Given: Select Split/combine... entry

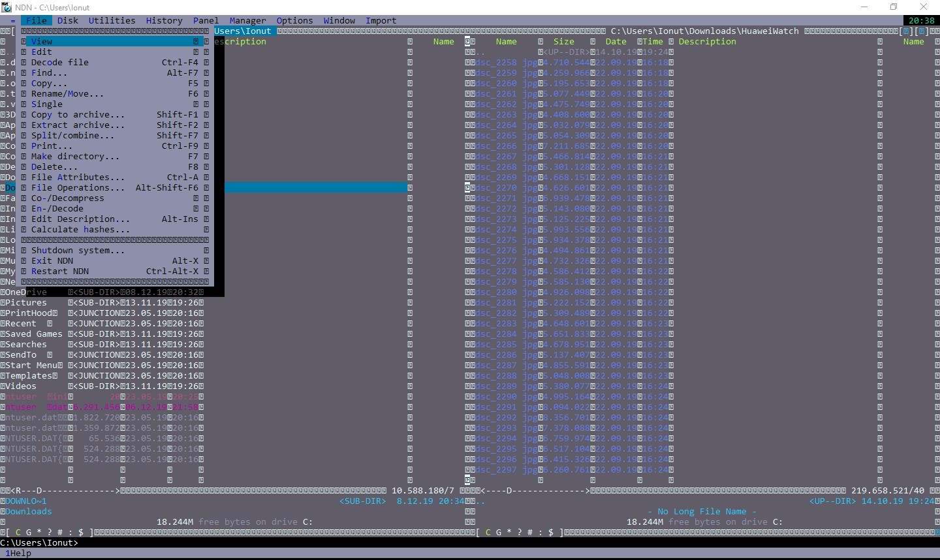Looking at the screenshot, I should 115,135.
